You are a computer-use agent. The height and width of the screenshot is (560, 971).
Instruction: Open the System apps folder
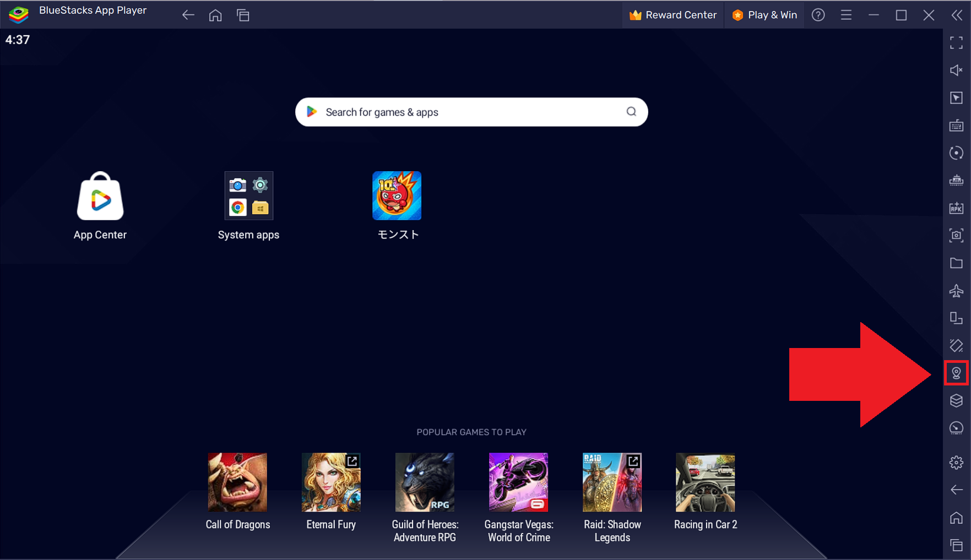coord(248,195)
